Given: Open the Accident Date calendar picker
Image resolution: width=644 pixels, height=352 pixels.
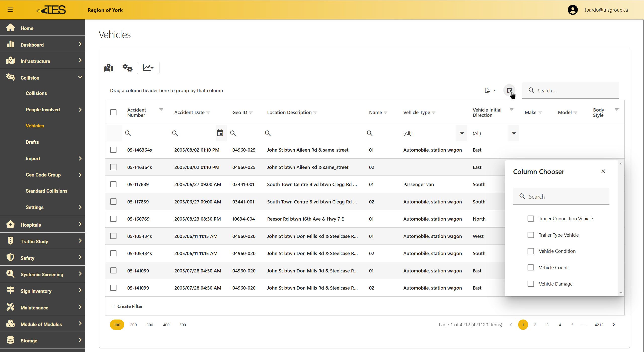Looking at the screenshot, I should [220, 133].
